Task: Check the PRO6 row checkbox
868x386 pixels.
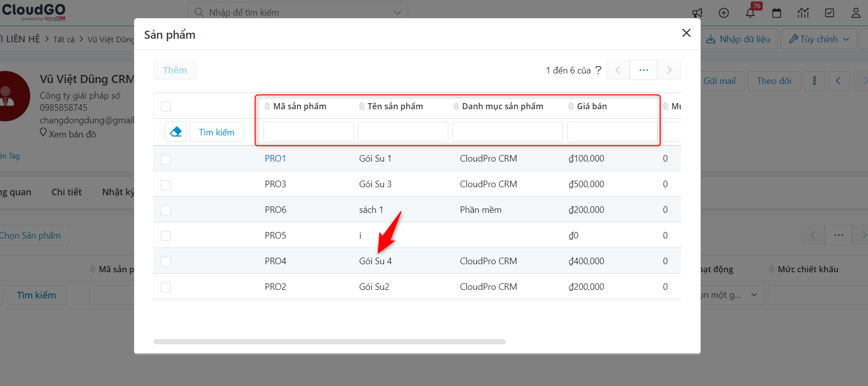Action: tap(166, 210)
